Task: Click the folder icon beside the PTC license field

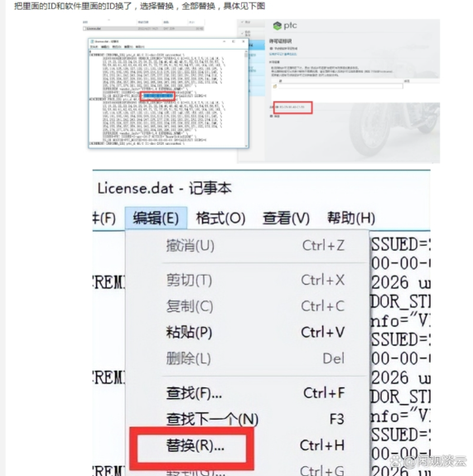Action: click(x=275, y=87)
